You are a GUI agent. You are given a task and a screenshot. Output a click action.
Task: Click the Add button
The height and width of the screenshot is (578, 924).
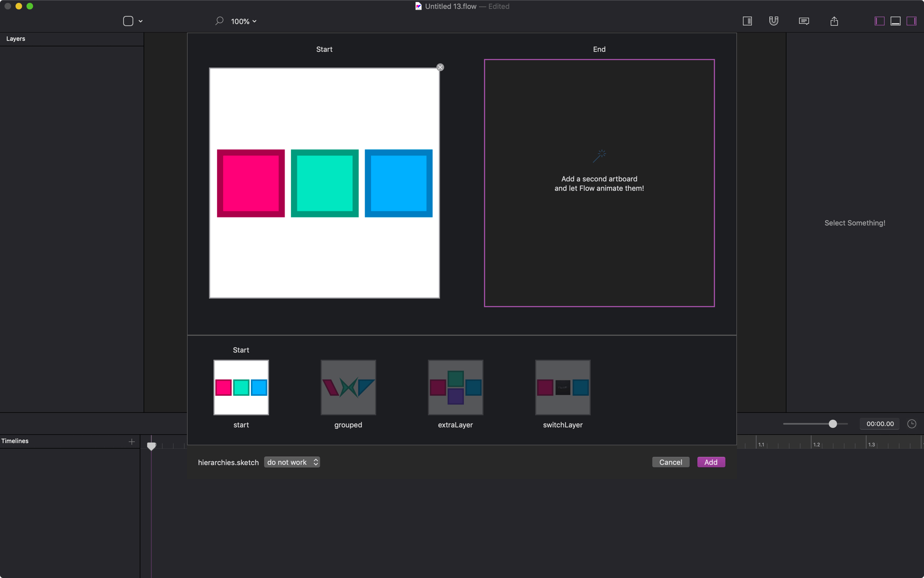point(711,462)
